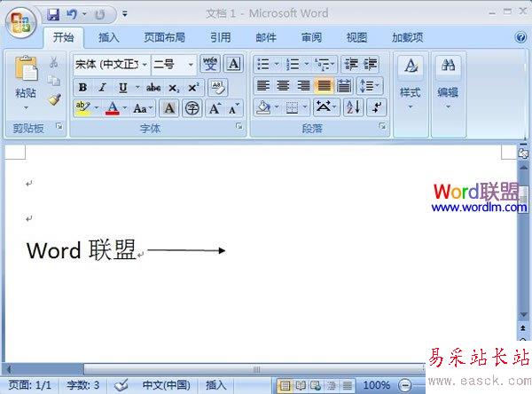Open the 页面布局 tab

165,37
